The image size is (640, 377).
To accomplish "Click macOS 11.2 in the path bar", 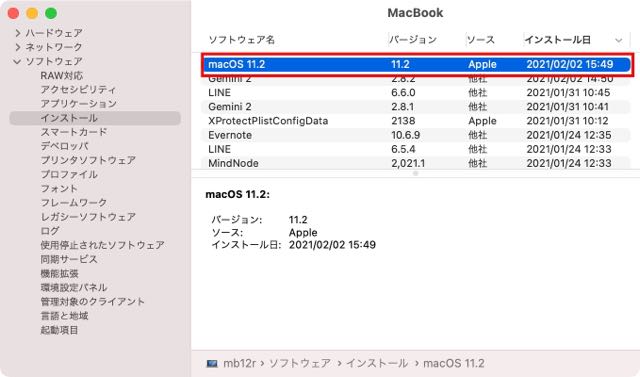I will coord(453,363).
